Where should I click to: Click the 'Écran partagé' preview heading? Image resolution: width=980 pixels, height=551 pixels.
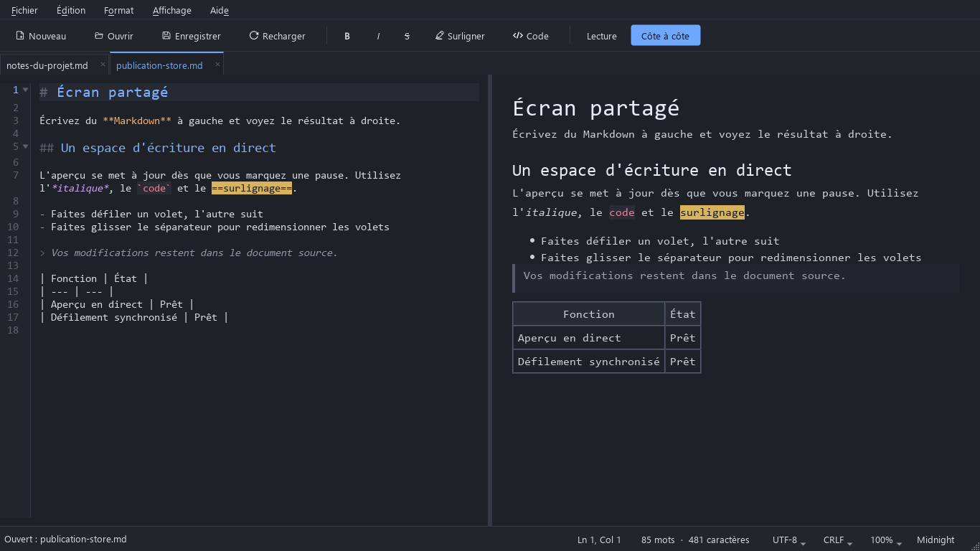coord(595,108)
